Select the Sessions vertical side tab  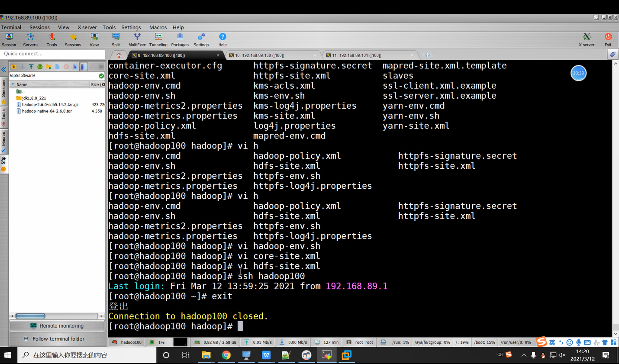coord(3,91)
